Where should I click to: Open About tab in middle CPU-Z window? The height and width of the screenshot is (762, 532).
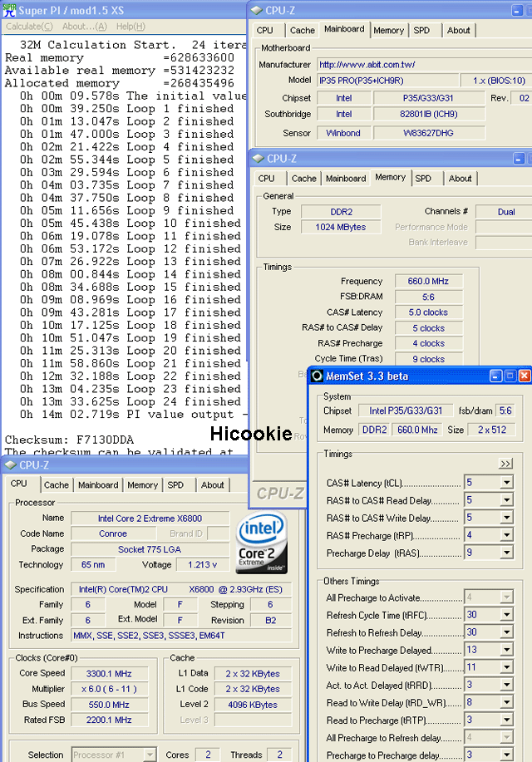(x=460, y=179)
